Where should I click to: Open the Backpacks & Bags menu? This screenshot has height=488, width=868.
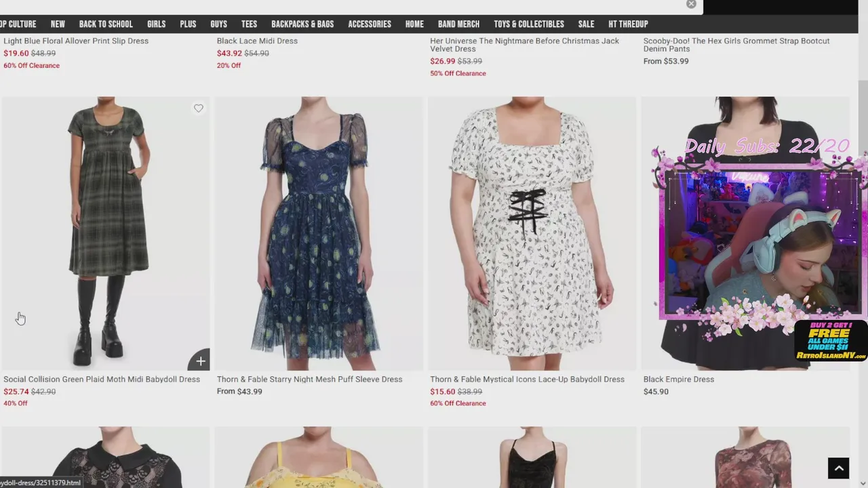click(302, 24)
